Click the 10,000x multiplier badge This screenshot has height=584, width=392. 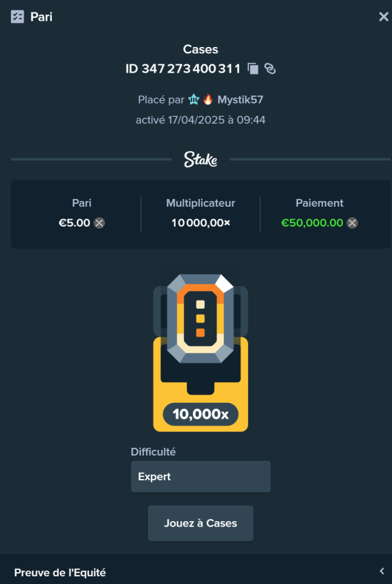(x=200, y=414)
